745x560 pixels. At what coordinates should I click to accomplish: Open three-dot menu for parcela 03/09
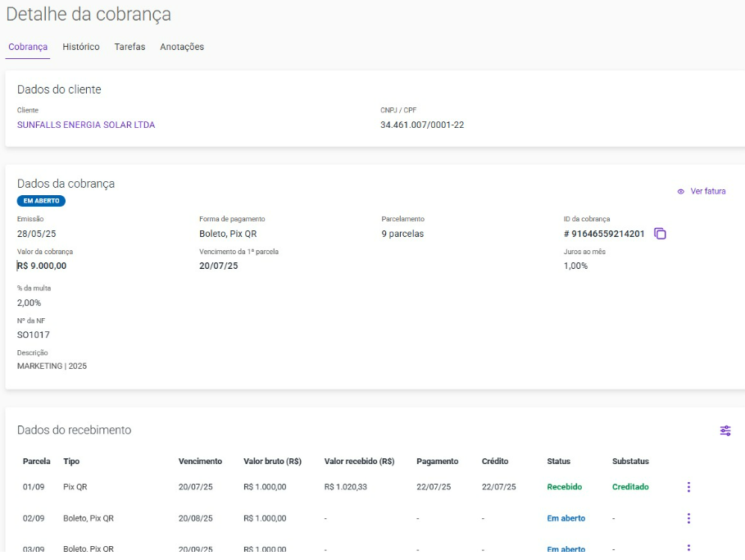(x=688, y=548)
